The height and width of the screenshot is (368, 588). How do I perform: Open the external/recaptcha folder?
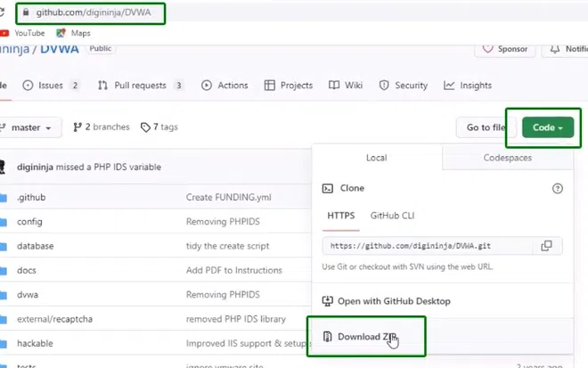[54, 319]
